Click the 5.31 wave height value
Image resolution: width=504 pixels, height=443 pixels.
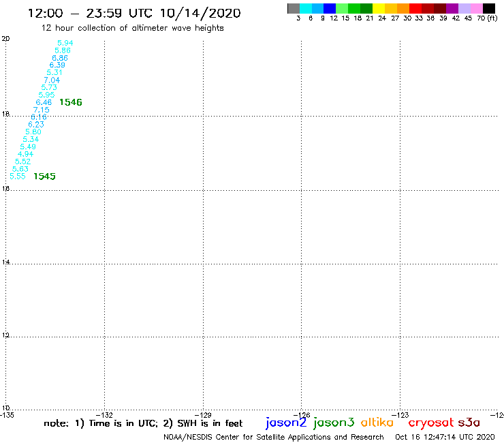(x=54, y=72)
